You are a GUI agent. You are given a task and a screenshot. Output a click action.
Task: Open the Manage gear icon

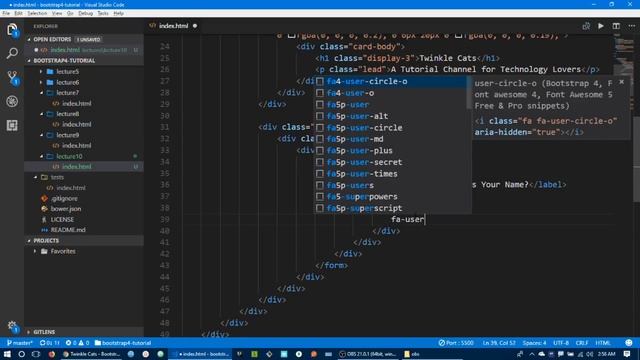[12, 326]
